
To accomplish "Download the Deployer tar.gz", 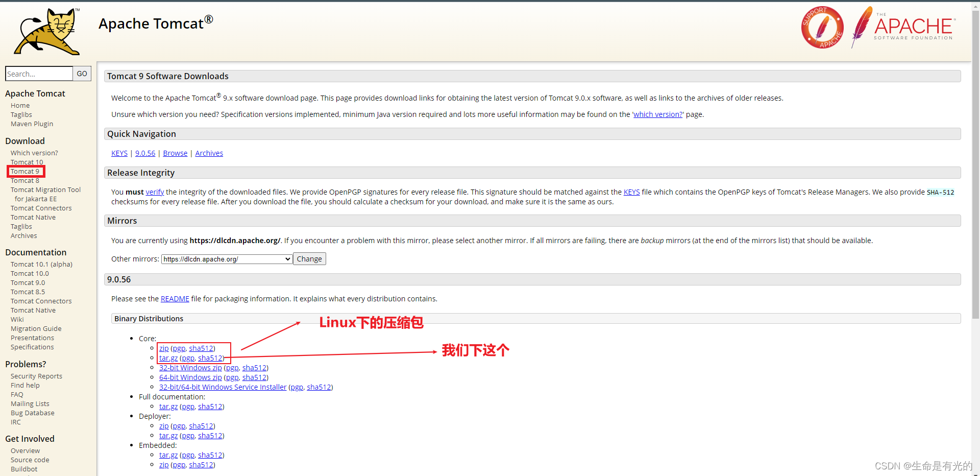I will click(168, 436).
